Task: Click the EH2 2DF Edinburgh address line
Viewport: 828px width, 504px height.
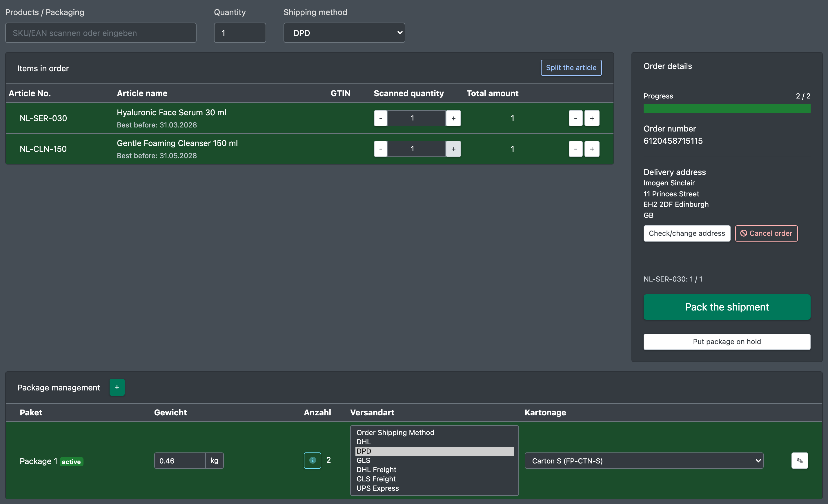Action: 676,204
